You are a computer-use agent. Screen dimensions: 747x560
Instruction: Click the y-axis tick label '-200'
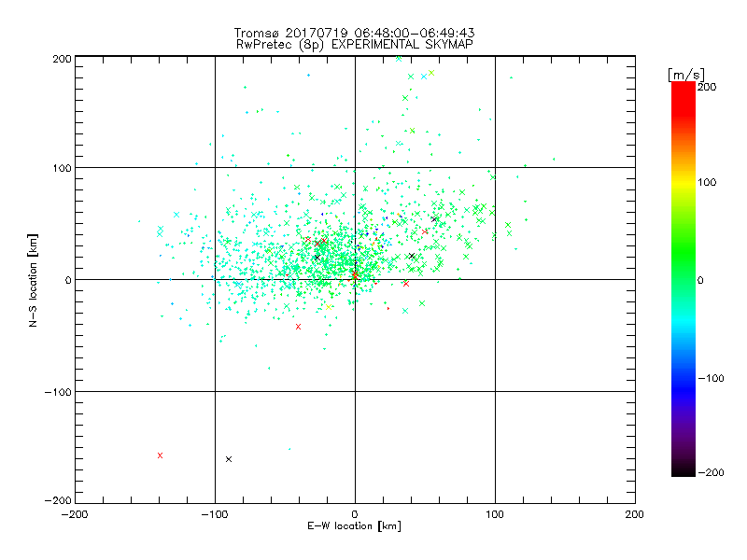(x=58, y=500)
